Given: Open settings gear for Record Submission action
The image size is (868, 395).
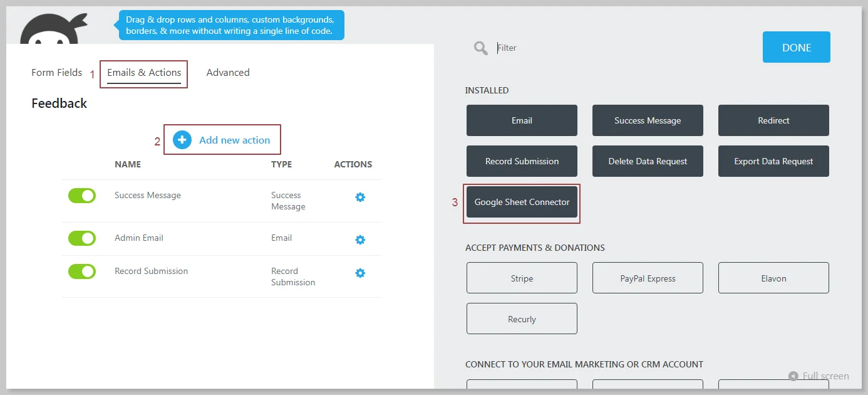Looking at the screenshot, I should [360, 273].
